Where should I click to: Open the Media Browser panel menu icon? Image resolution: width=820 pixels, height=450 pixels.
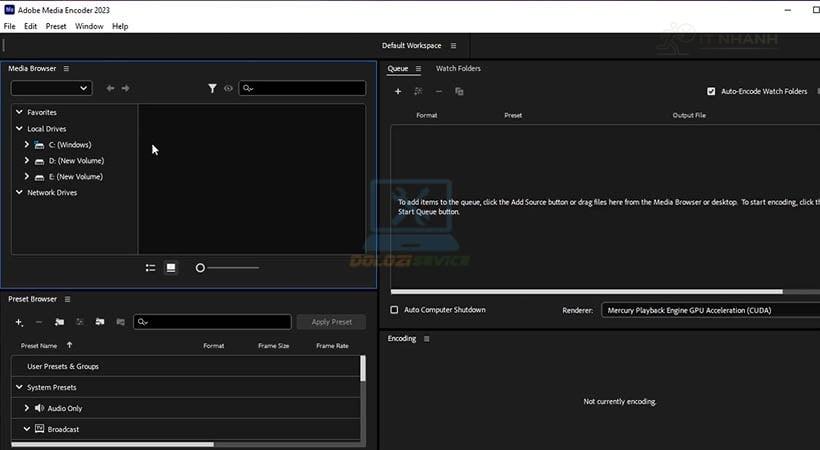point(66,68)
